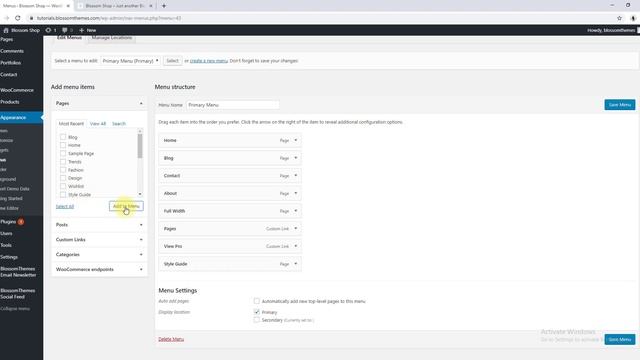Open Appearance in the admin sidebar
Image resolution: width=640 pixels, height=360 pixels.
click(21, 118)
